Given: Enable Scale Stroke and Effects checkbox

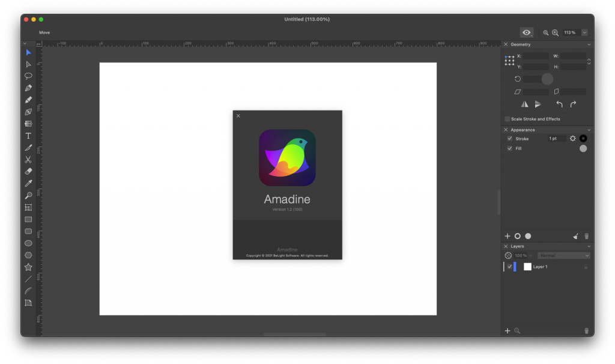Looking at the screenshot, I should tap(507, 119).
